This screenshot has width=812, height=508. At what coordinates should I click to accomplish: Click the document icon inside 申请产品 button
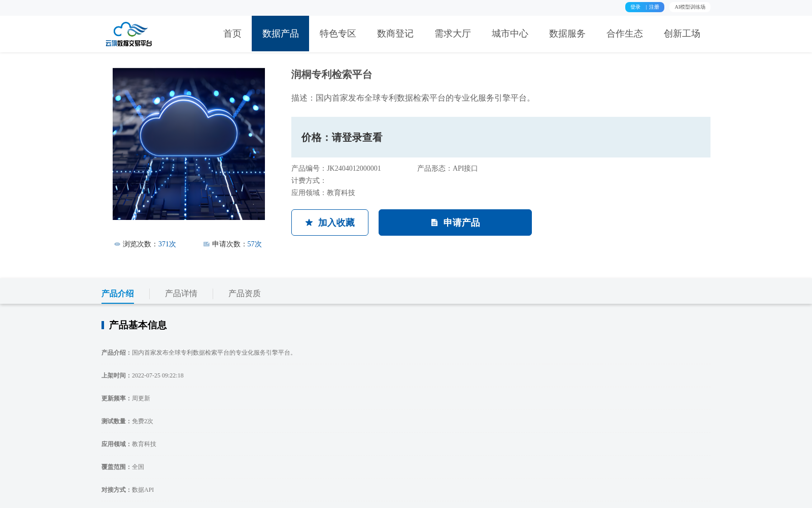pyautogui.click(x=434, y=222)
